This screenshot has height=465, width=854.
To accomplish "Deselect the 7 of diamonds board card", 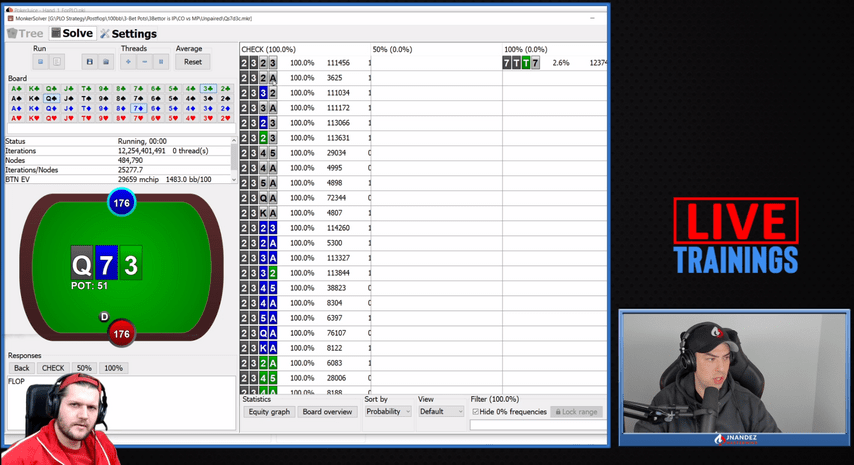I will (x=138, y=108).
